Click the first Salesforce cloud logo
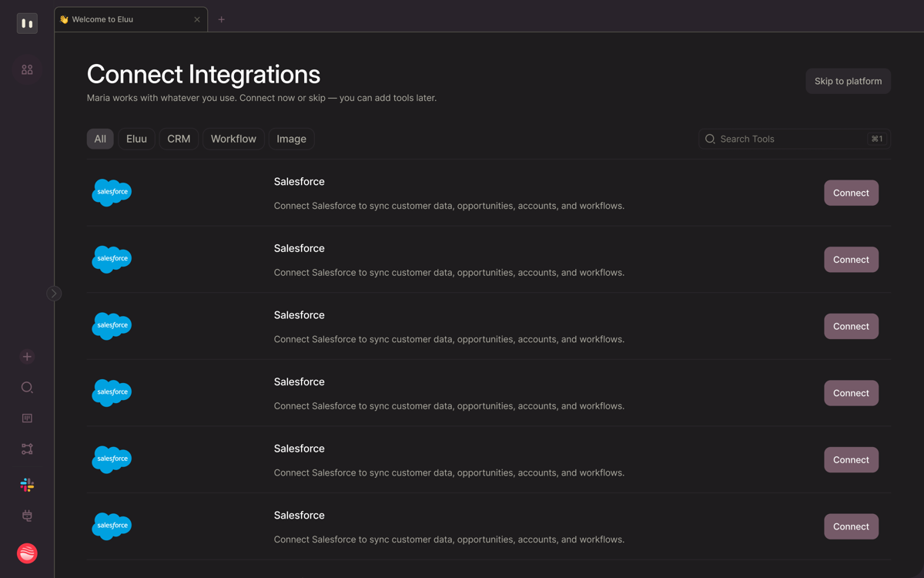Screen dimensions: 924x578 point(112,192)
